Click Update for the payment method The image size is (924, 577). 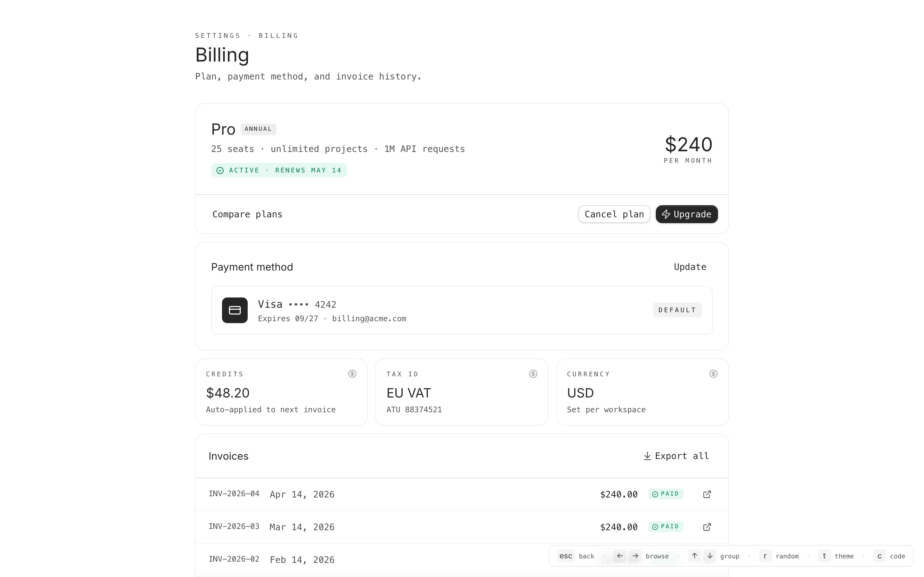[689, 267]
